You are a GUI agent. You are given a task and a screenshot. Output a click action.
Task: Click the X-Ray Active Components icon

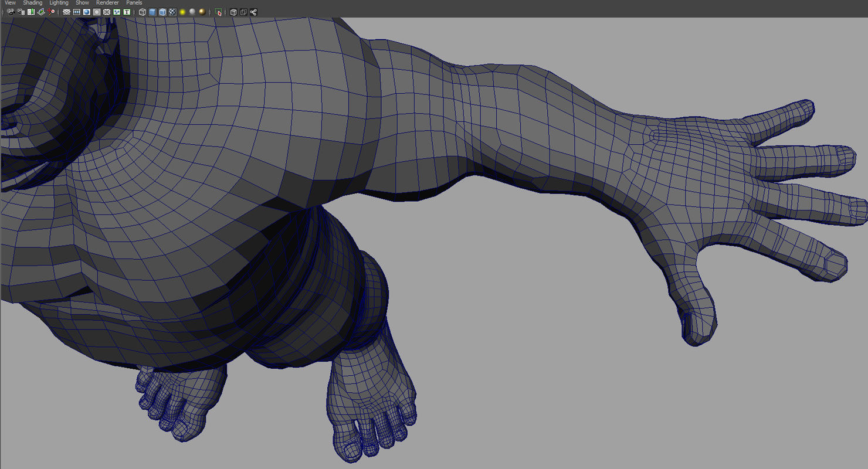pyautogui.click(x=243, y=12)
